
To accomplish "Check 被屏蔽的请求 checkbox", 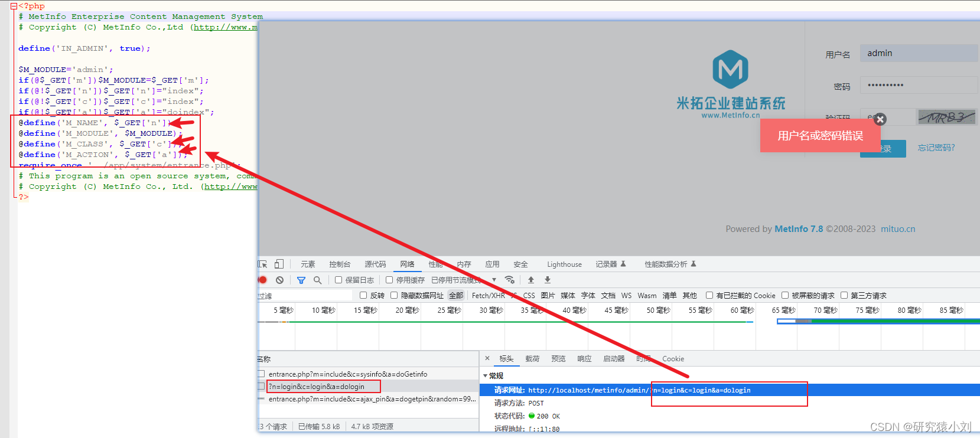I will (x=785, y=295).
